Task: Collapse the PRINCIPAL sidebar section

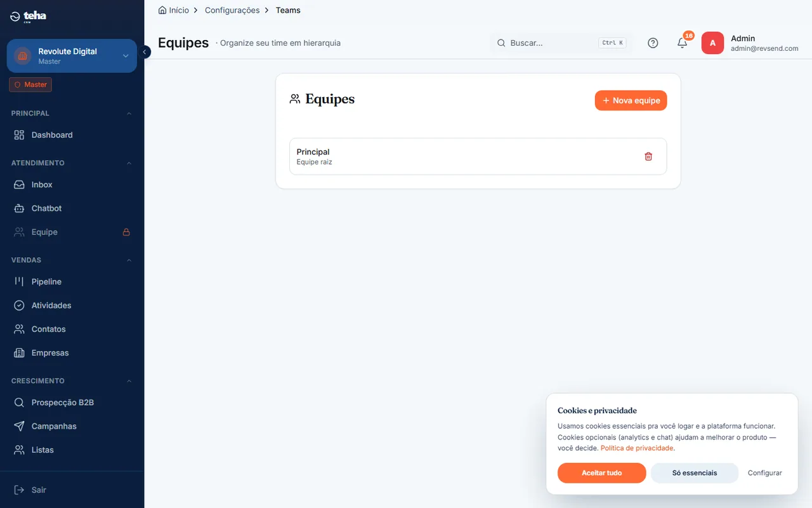Action: coord(129,114)
